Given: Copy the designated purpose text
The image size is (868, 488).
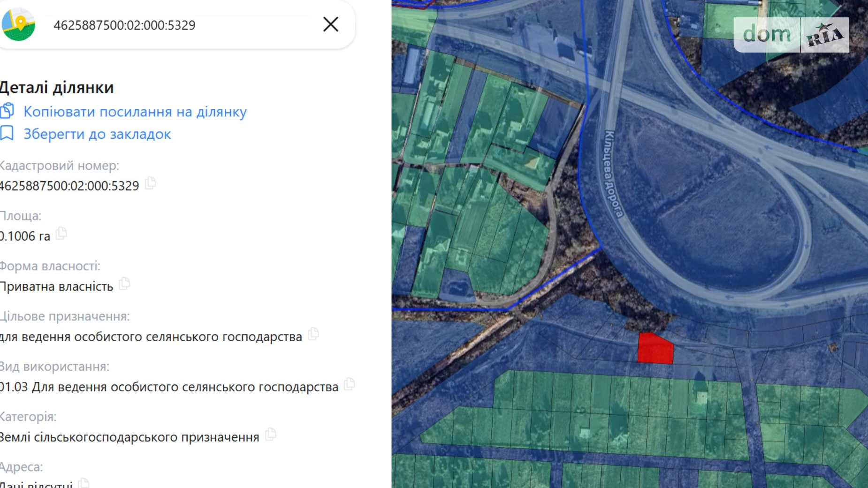Looking at the screenshot, I should pos(313,334).
